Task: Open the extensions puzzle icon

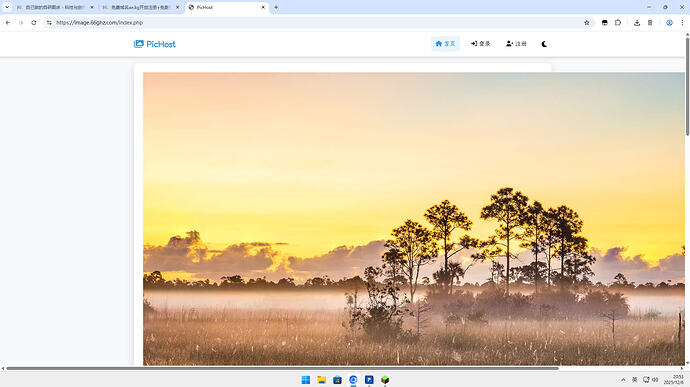Action: tap(618, 22)
